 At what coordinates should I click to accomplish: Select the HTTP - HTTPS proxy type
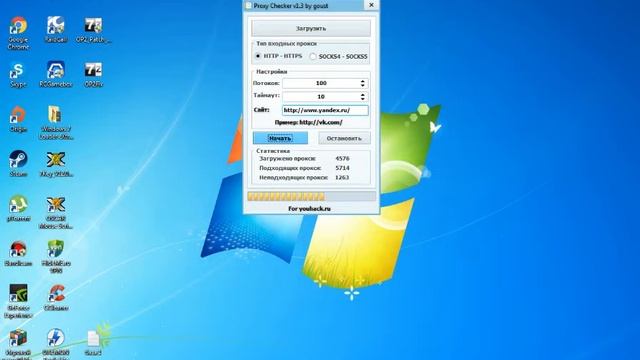point(258,56)
